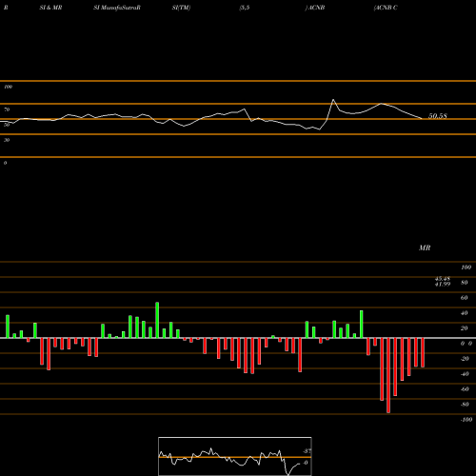Viewport: 476px width, 476px height.
Task: Click the ') ACNB' ticker label
Action: pos(315,8)
